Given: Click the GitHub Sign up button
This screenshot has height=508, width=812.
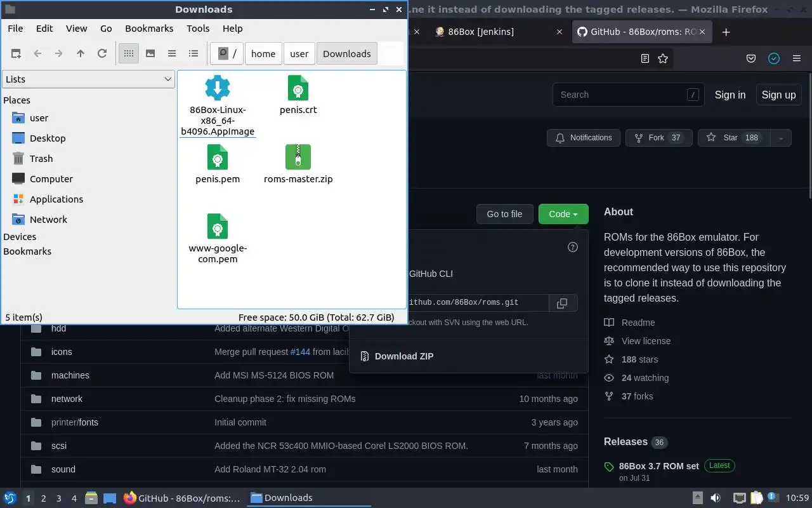Looking at the screenshot, I should pos(778,95).
